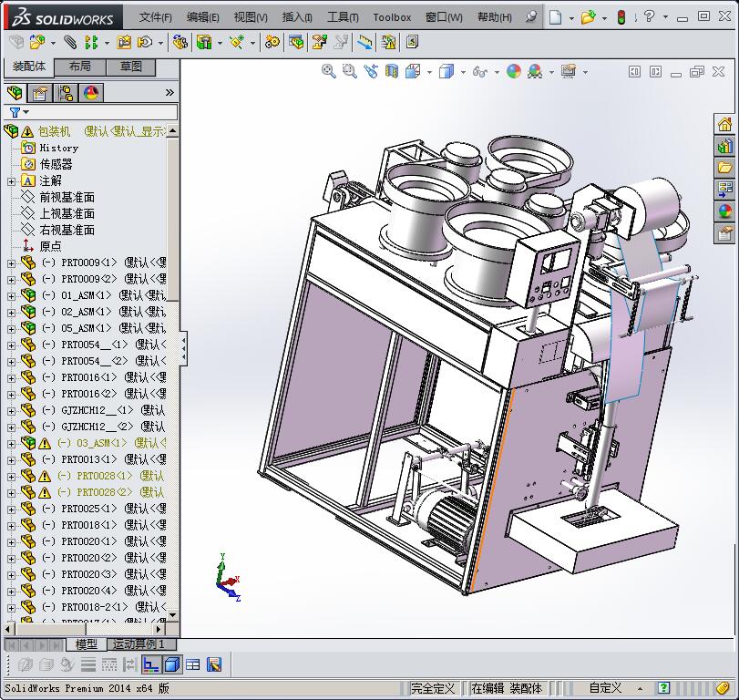739x700 pixels.
Task: Open the 编辑(E) menu
Action: (202, 17)
